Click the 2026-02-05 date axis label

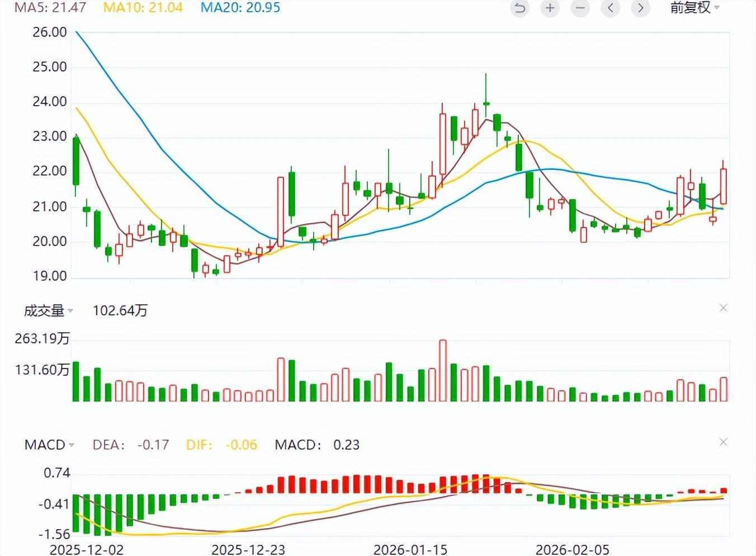(573, 550)
